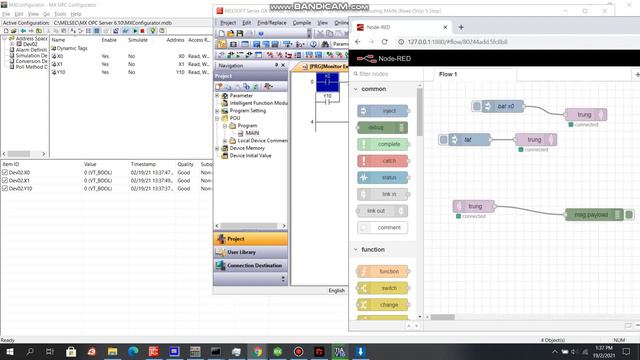640x360 pixels.
Task: Select the Flow 1 tab in Node-RED
Action: pyautogui.click(x=470, y=74)
